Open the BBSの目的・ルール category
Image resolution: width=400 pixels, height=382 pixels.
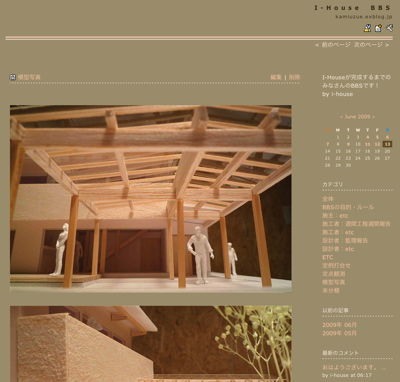tap(348, 207)
